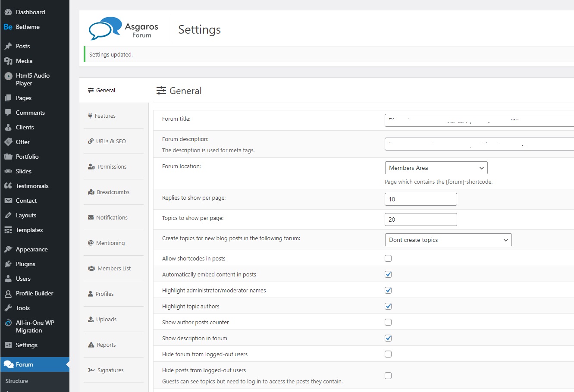Click the Testimonials quote icon

8,186
